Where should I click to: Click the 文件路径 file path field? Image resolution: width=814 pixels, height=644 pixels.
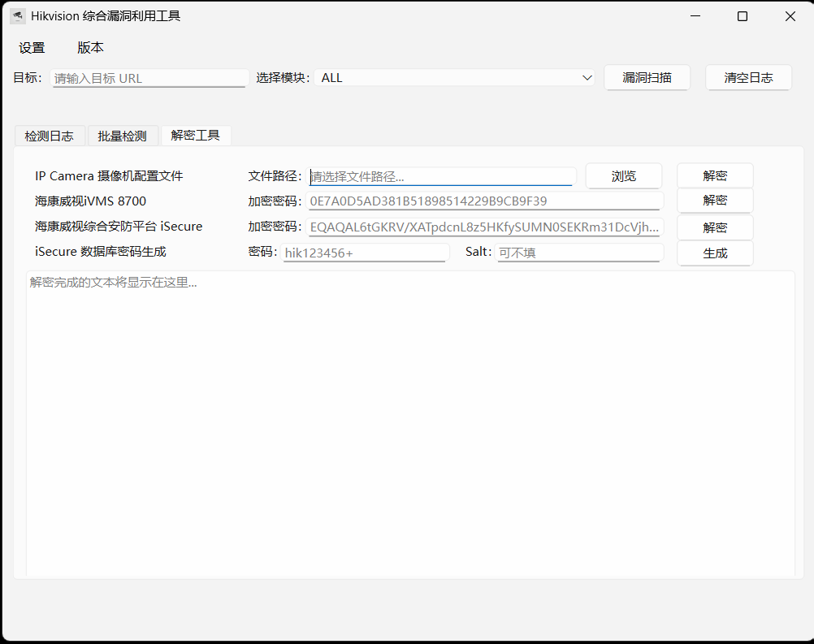point(442,175)
